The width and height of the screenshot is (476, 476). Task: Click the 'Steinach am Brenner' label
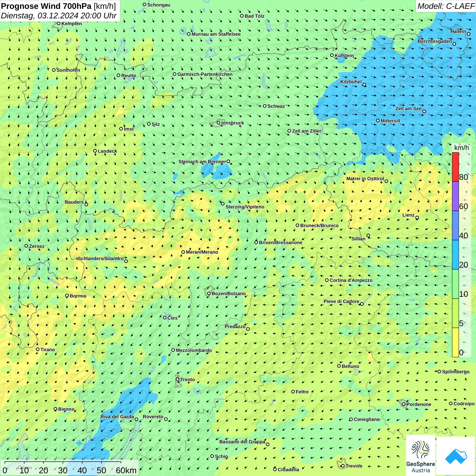pos(202,161)
